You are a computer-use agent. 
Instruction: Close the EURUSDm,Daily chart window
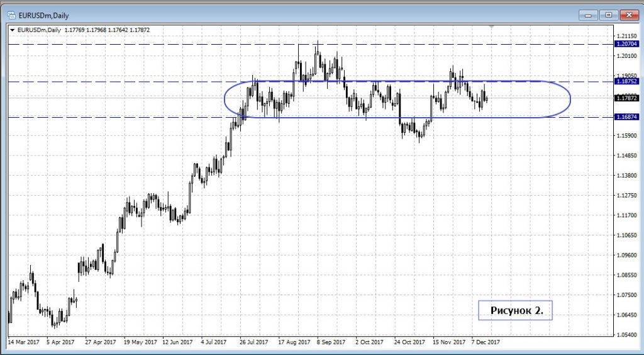click(x=628, y=14)
